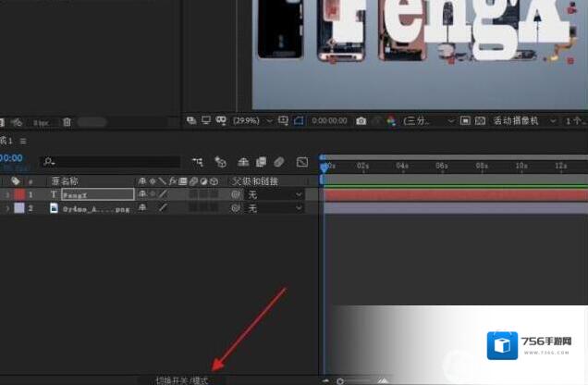Toggle the hide shy layers switch
This screenshot has width=588, height=385.
[x=242, y=162]
